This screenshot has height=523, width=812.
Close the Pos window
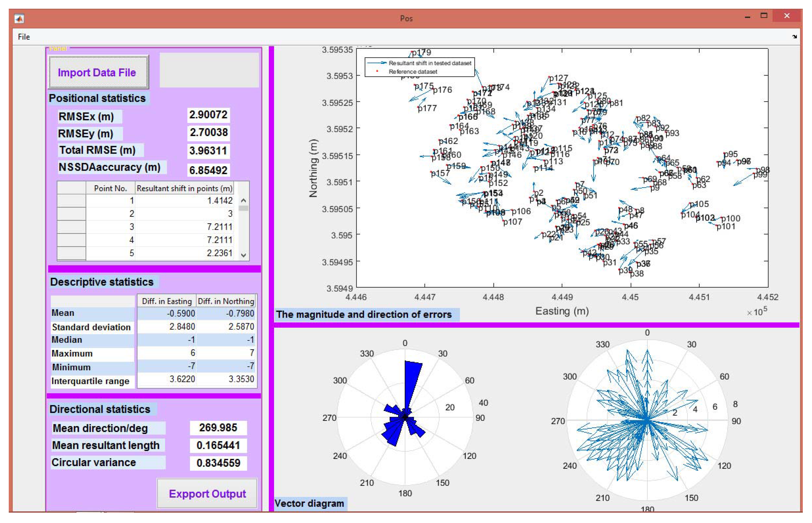786,16
